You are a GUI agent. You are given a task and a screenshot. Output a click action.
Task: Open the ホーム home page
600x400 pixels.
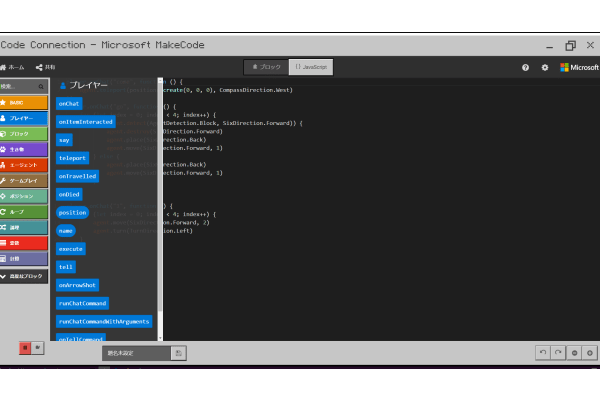tap(12, 67)
